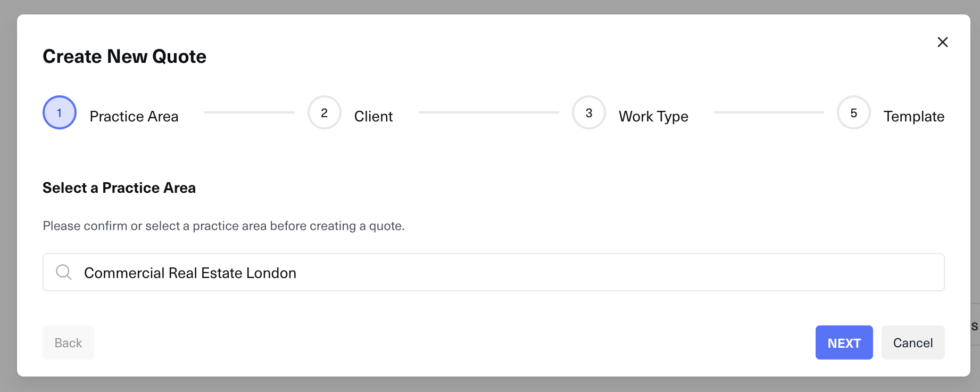Click the step 2 circle indicator

[x=324, y=112]
